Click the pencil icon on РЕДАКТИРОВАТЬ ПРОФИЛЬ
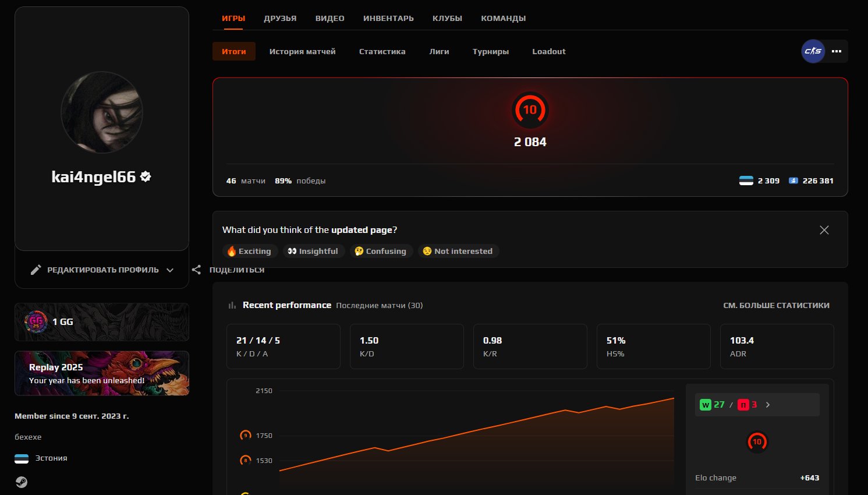The height and width of the screenshot is (495, 868). point(36,270)
